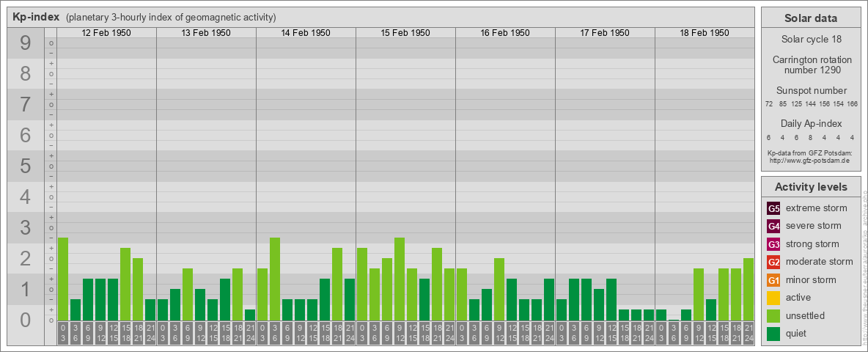The image size is (868, 352).
Task: Pick the yellow active level swatch
Action: [x=773, y=298]
